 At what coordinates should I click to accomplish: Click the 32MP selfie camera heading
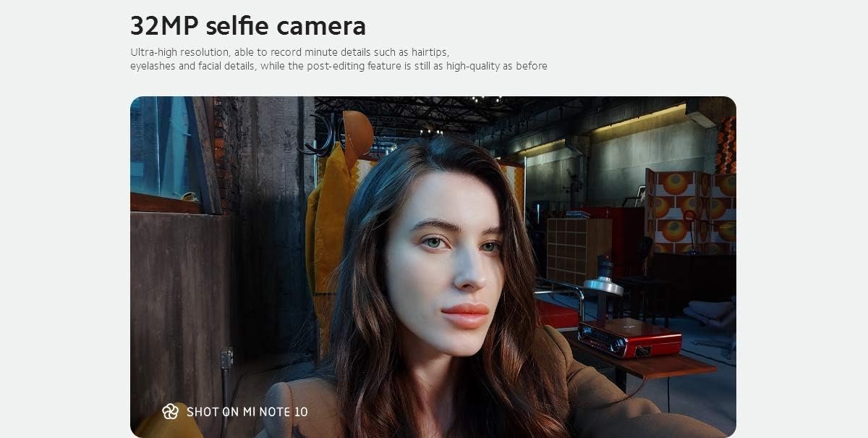click(248, 26)
